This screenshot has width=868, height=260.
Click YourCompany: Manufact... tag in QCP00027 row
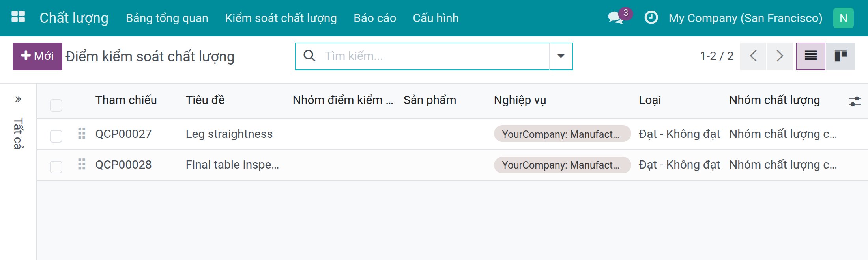pyautogui.click(x=562, y=134)
